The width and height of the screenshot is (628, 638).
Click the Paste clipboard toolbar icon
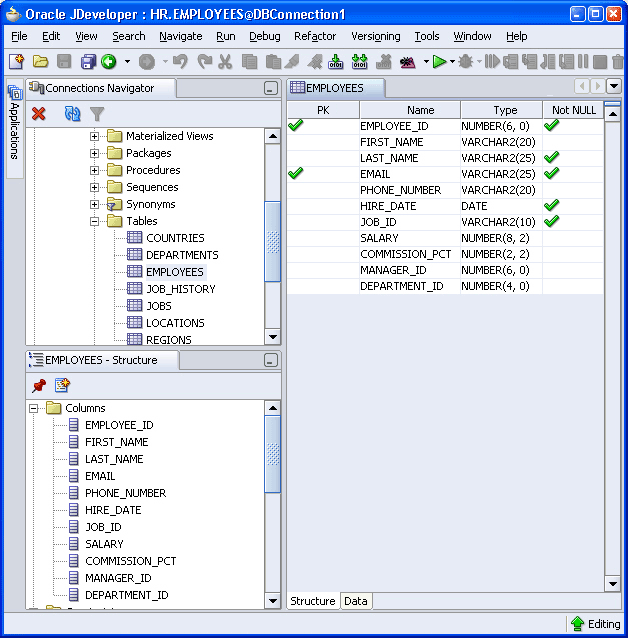click(273, 62)
